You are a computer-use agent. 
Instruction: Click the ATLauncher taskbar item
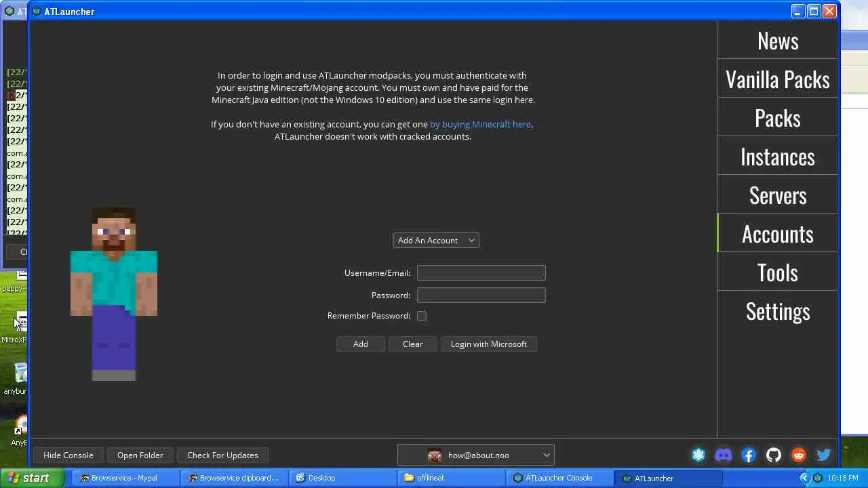(x=668, y=478)
